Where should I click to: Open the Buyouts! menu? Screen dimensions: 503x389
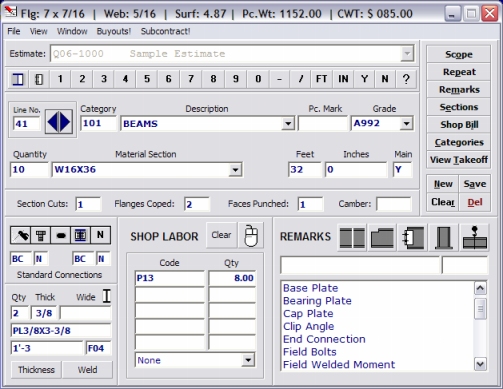[x=114, y=31]
